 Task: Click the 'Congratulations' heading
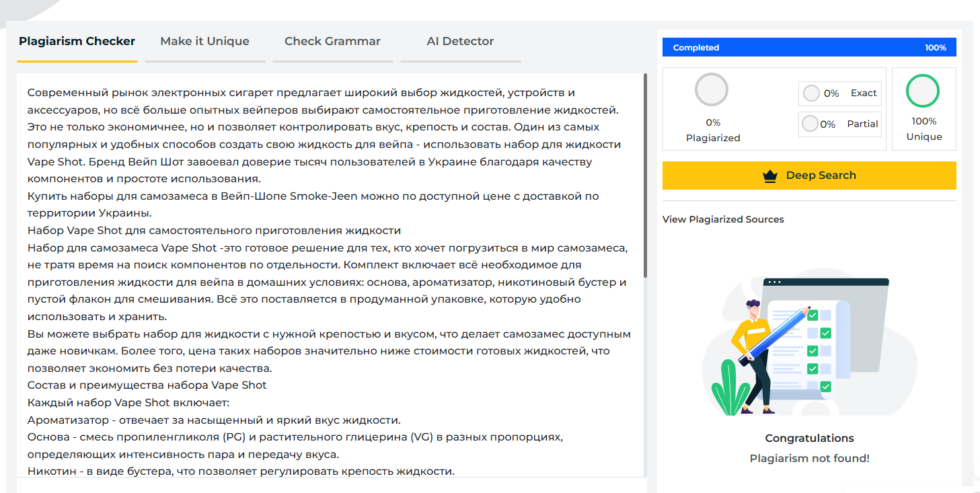tap(809, 439)
